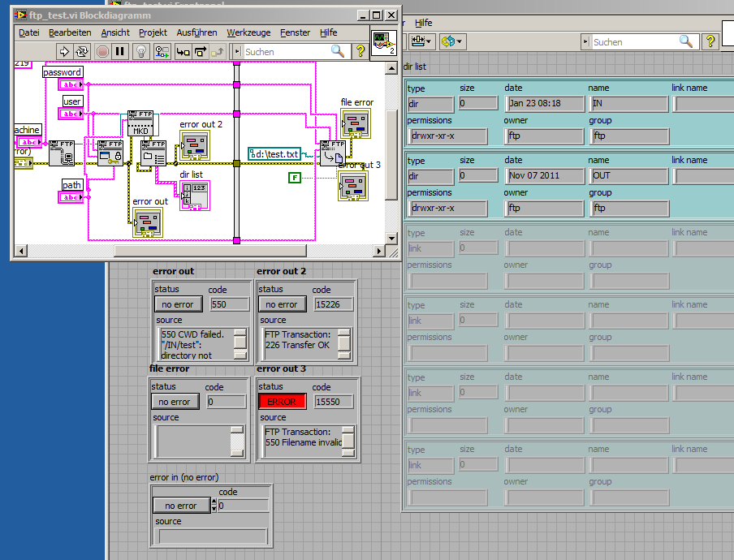Click the Pause execution button
This screenshot has width=734, height=560.
(120, 51)
